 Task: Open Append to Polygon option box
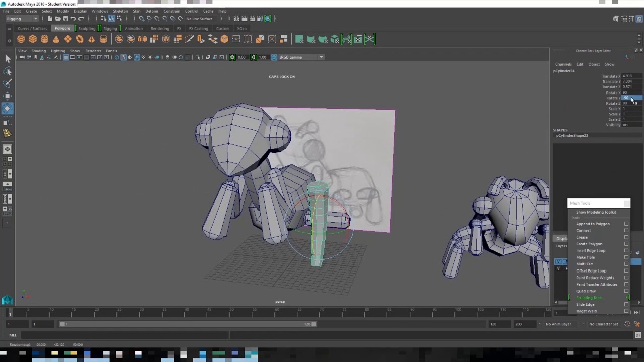tap(626, 224)
